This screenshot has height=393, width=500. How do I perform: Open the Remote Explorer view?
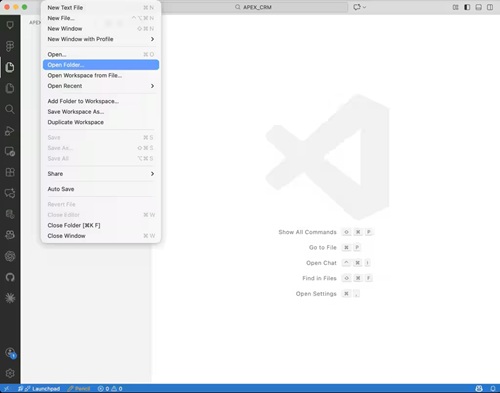(x=10, y=152)
